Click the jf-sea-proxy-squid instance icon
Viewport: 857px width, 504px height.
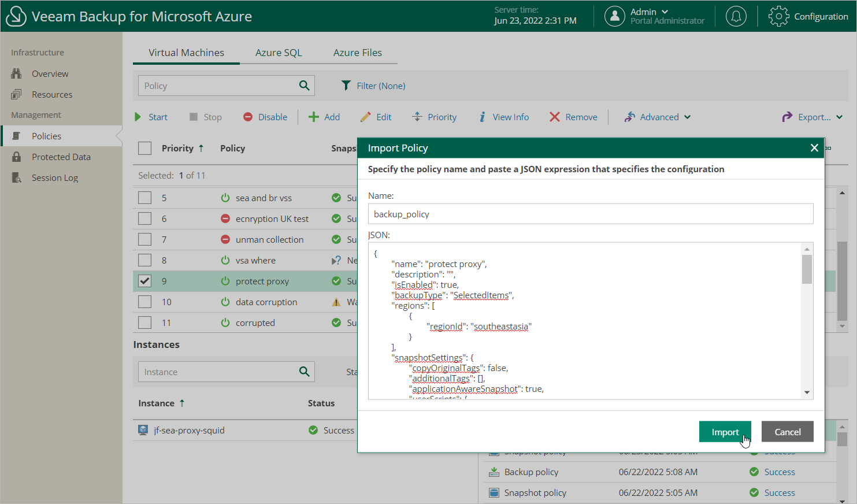[143, 430]
